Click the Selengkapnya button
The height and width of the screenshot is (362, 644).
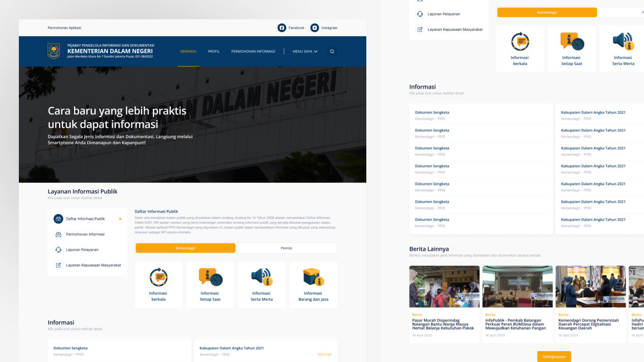pyautogui.click(x=554, y=356)
